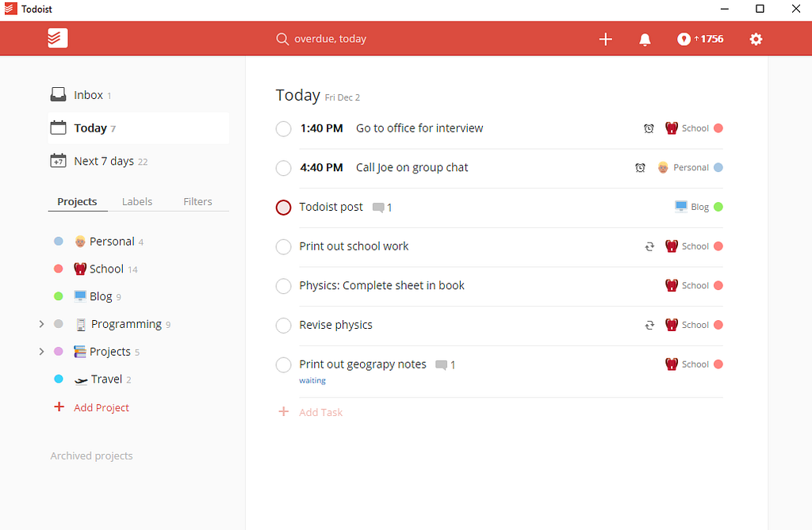Open the quick add task plus icon
Image resolution: width=812 pixels, height=530 pixels.
(606, 38)
